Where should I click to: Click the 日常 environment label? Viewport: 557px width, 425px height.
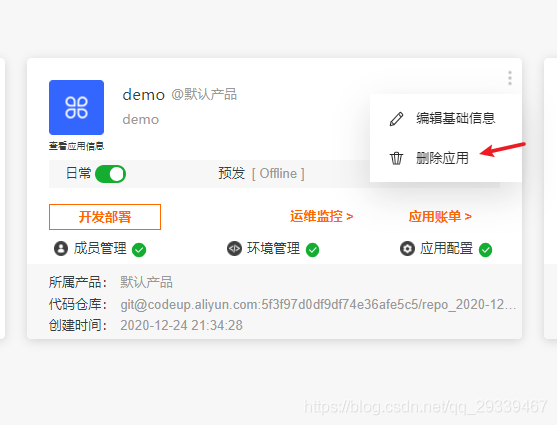pos(79,173)
